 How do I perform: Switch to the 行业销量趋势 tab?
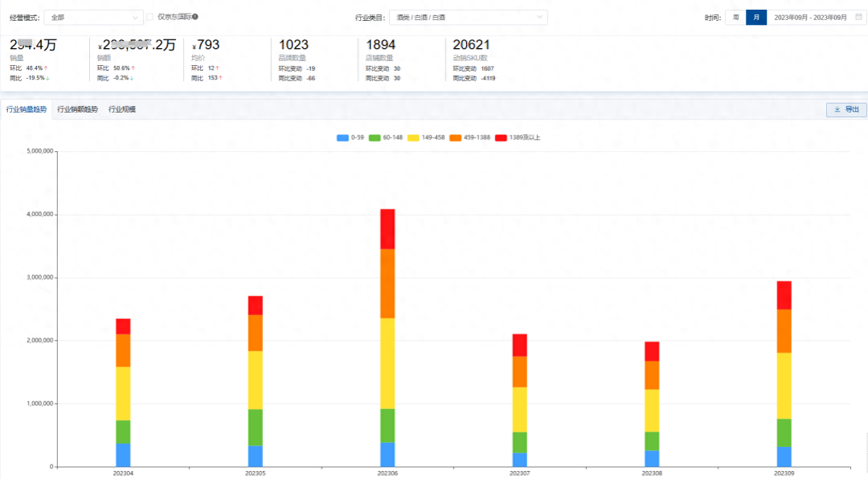point(26,109)
